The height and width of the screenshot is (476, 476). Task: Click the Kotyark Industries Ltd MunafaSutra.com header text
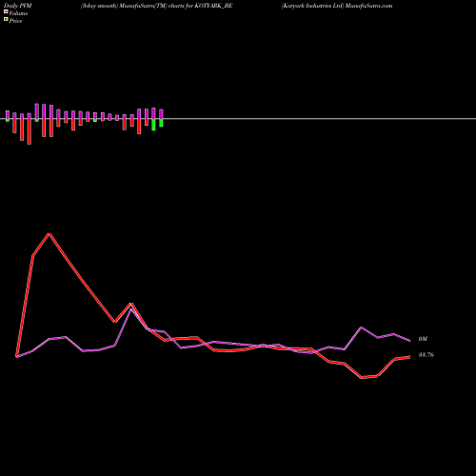pos(337,6)
